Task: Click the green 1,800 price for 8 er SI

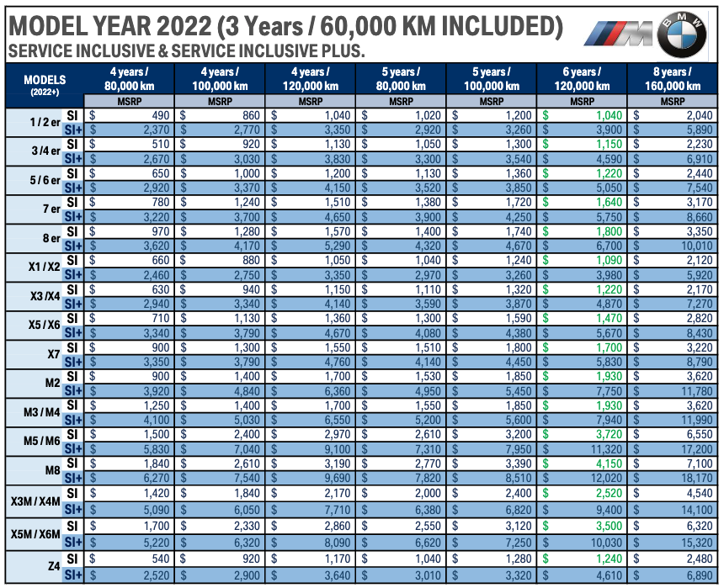Action: (610, 231)
